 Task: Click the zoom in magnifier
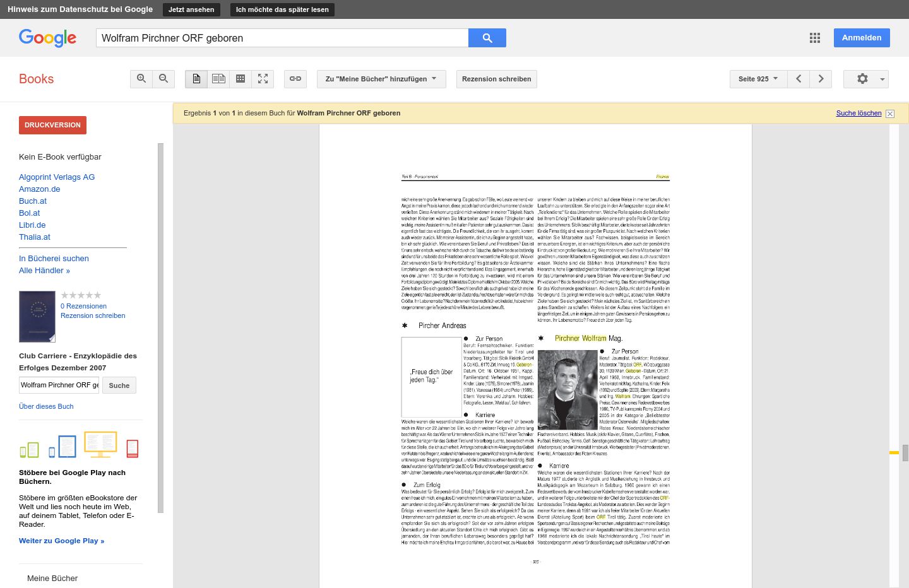[x=141, y=79]
